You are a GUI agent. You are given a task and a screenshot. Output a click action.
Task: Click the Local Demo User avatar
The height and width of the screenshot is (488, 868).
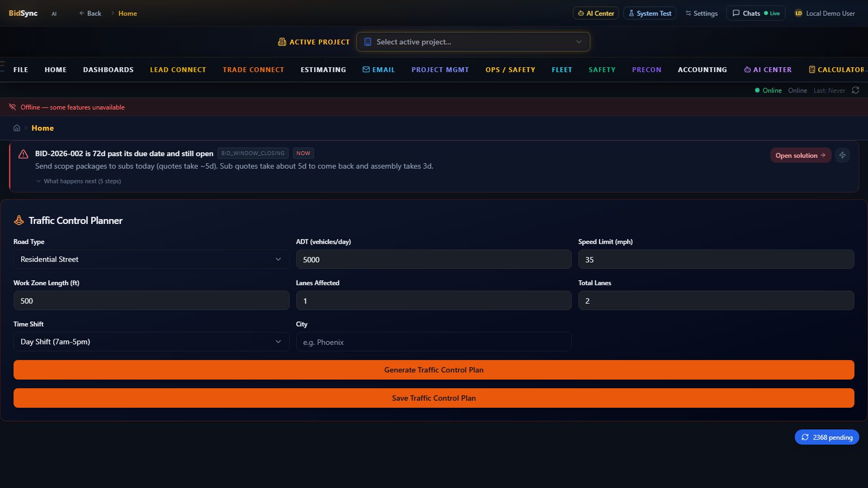coord(799,14)
